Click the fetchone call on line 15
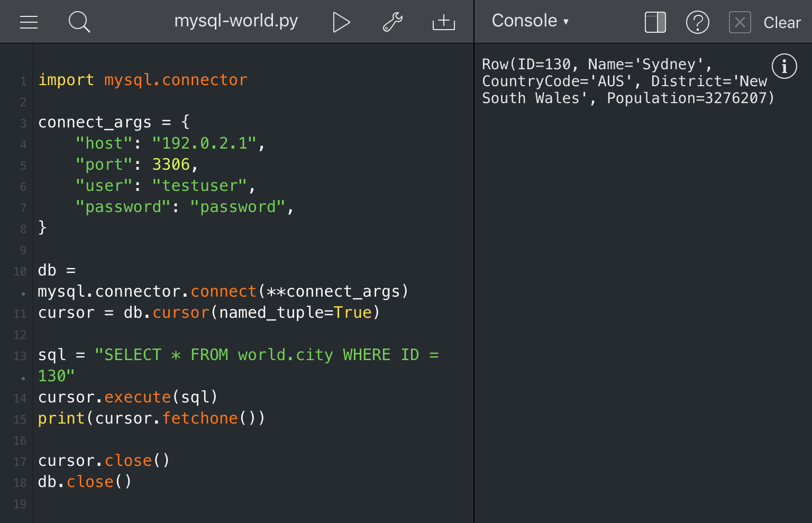This screenshot has height=523, width=812. pyautogui.click(x=200, y=418)
